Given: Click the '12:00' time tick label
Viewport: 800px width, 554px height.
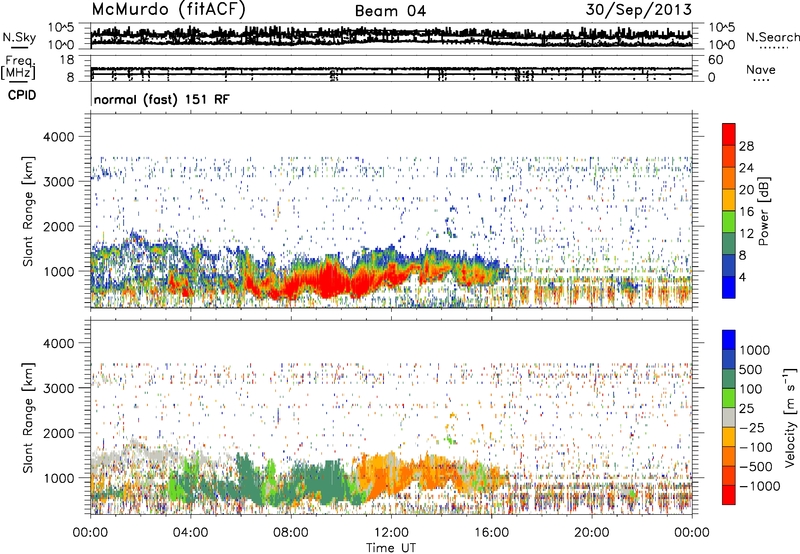Looking at the screenshot, I should pyautogui.click(x=391, y=533).
